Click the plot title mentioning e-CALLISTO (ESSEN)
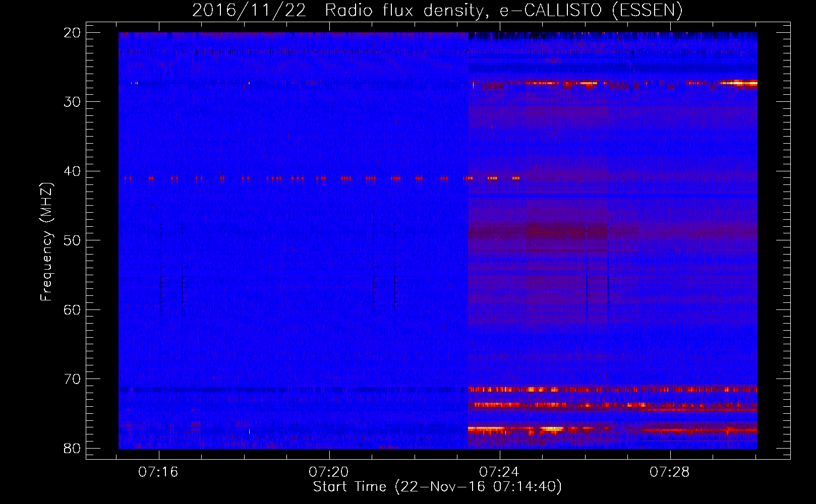Image resolution: width=816 pixels, height=504 pixels. click(x=437, y=10)
